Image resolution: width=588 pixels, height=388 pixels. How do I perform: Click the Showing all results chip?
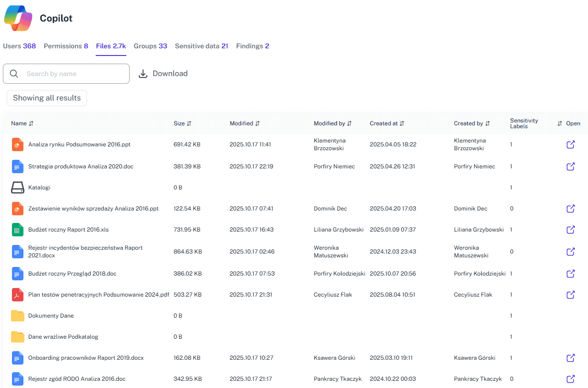46,98
